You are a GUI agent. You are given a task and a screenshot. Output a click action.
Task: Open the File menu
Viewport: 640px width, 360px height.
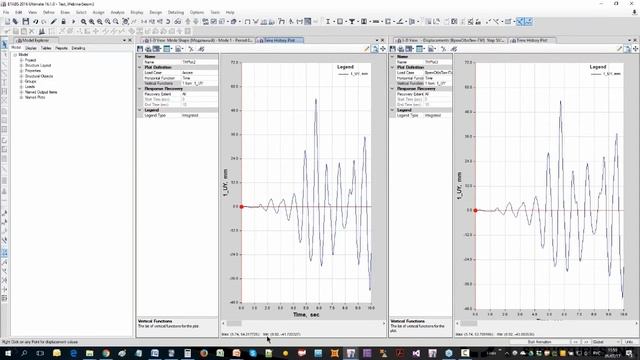6,13
